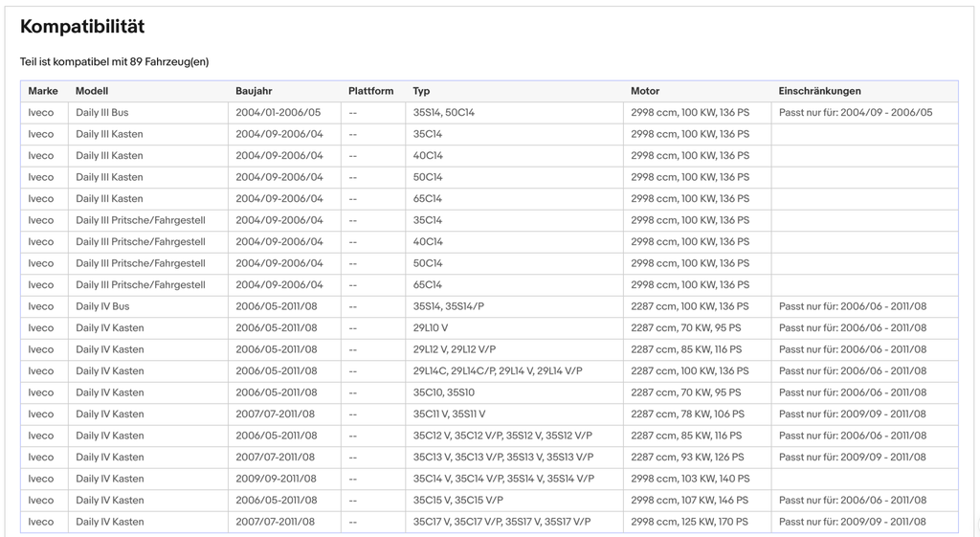The height and width of the screenshot is (537, 980).
Task: Select the Daily III Bus row
Action: point(489,113)
